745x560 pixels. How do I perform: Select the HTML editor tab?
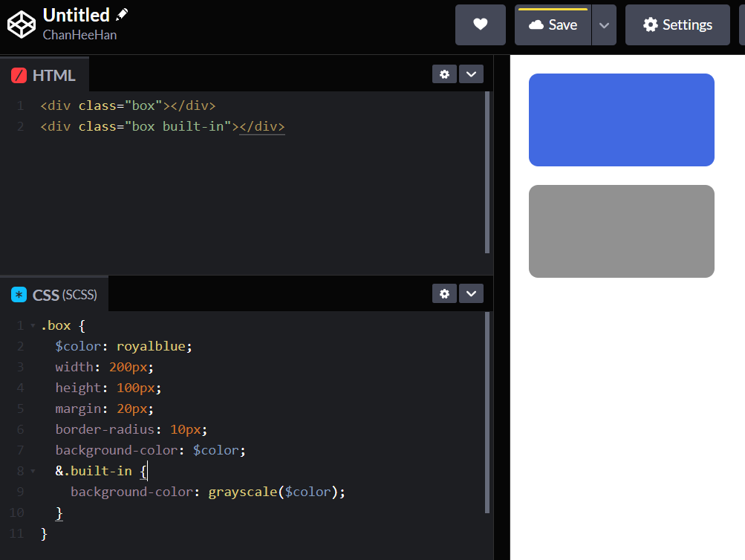[44, 75]
